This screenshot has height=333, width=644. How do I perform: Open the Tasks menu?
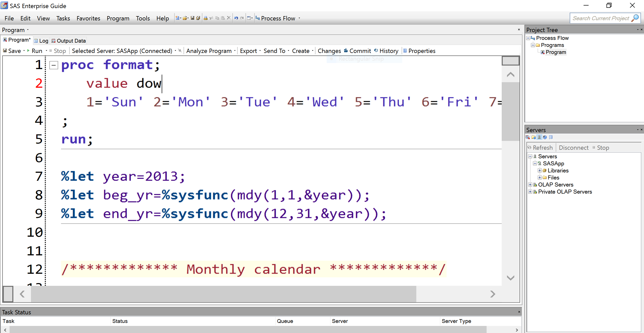coord(63,18)
